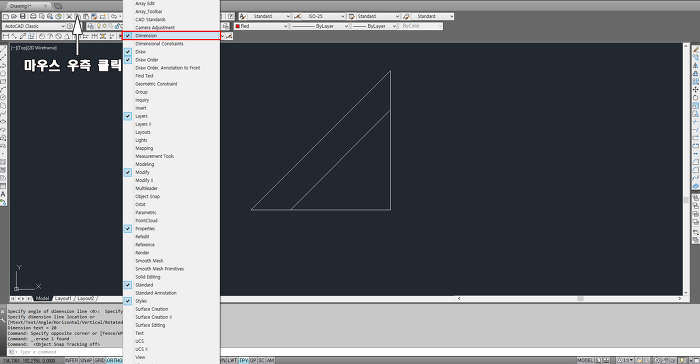This screenshot has width=700, height=364.
Task: Toggle TPY transparency in status bar
Action: [243, 360]
